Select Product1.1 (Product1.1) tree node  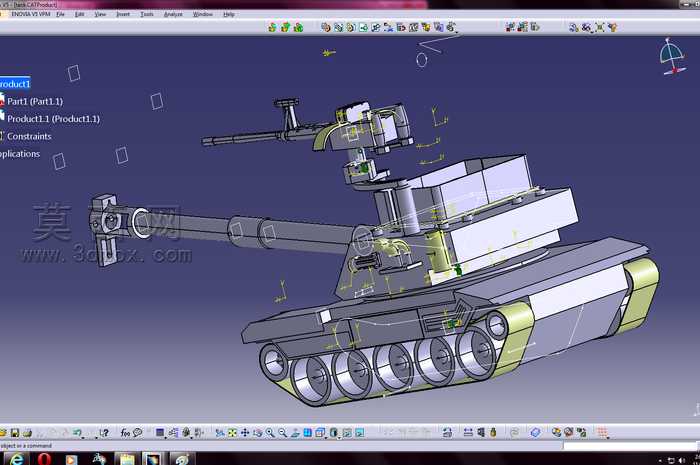[53, 119]
